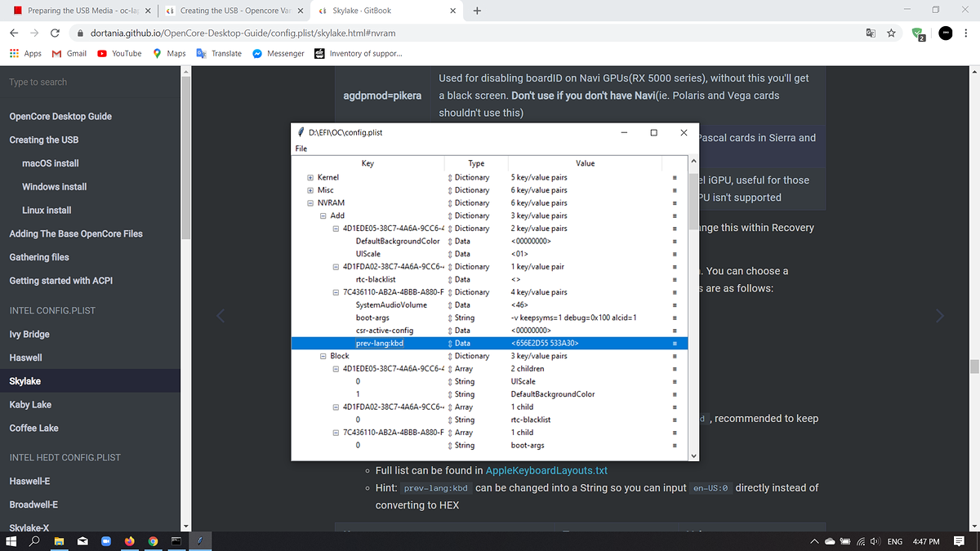The height and width of the screenshot is (551, 980).
Task: Click the page's right vertical scrollbar
Action: point(974,365)
